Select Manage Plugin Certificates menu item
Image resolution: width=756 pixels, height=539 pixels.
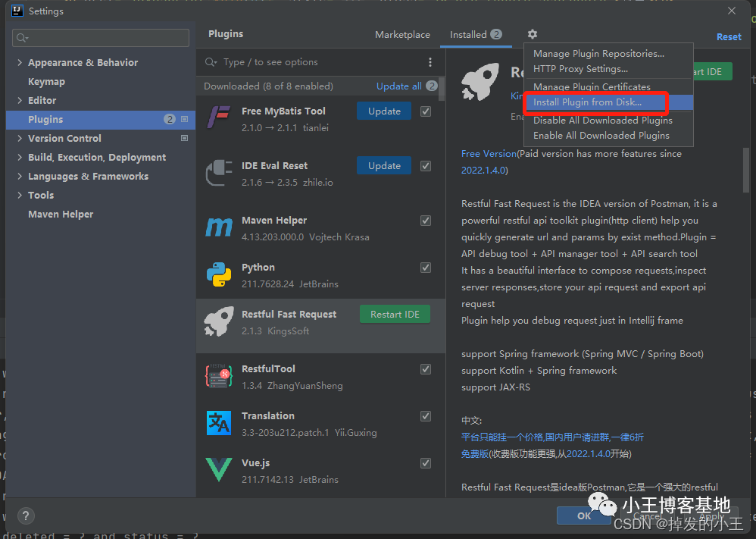pyautogui.click(x=592, y=87)
